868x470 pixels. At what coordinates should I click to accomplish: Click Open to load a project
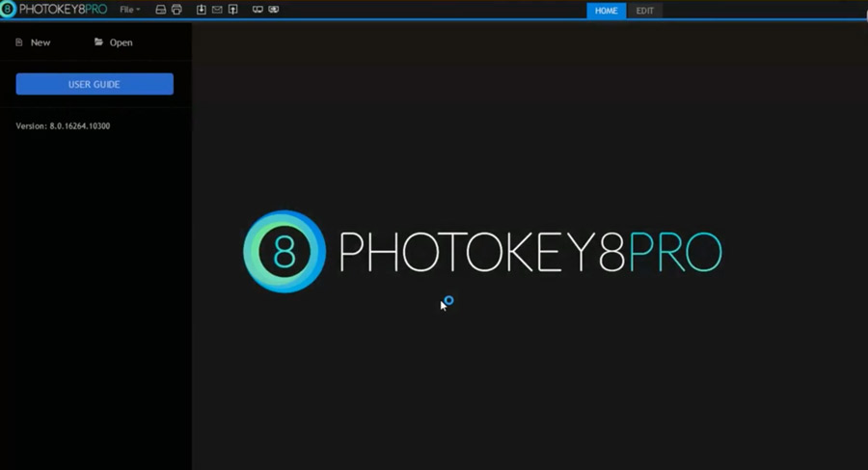114,42
